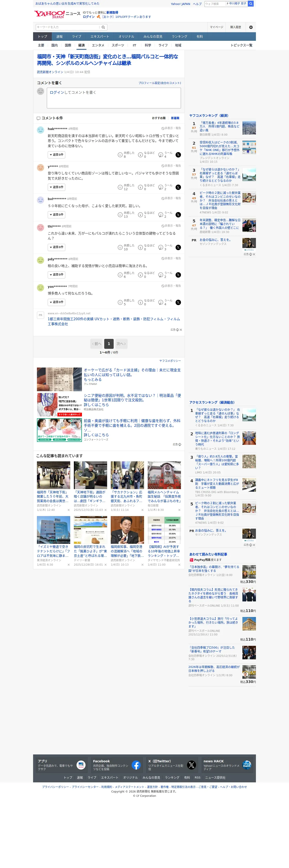Go to 次へ page button
Screen dimensions: 289x868
click(x=121, y=344)
